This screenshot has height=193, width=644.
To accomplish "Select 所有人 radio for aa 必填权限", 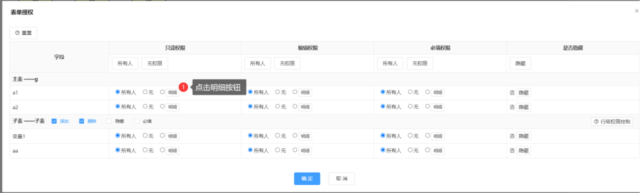I will pos(383,150).
